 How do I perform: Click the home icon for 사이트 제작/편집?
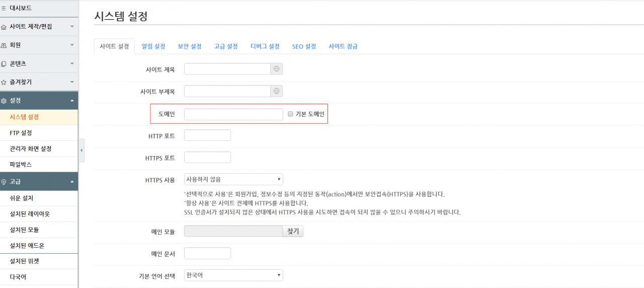point(4,27)
